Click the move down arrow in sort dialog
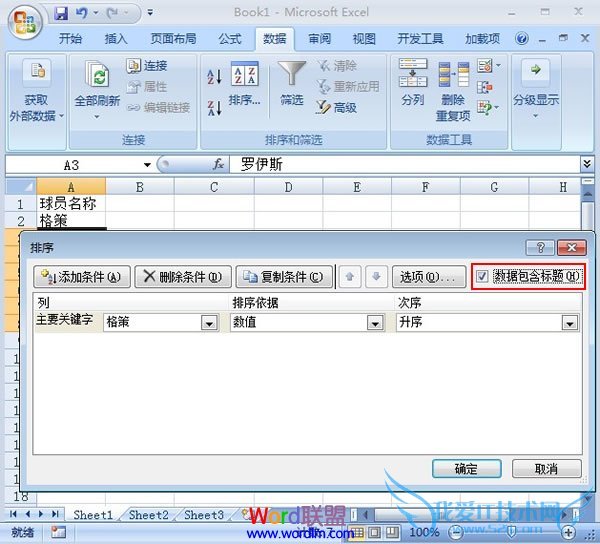Screen dimensions: 600x544 coord(376,277)
